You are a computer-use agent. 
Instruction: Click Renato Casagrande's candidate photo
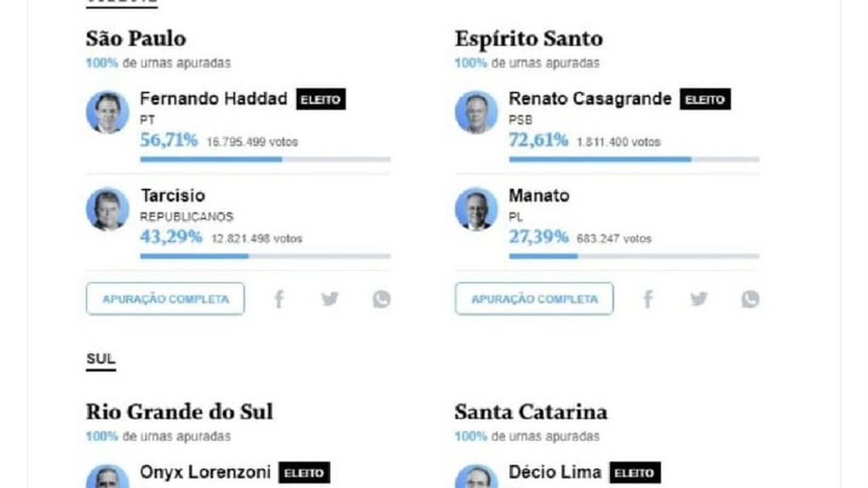pos(476,112)
